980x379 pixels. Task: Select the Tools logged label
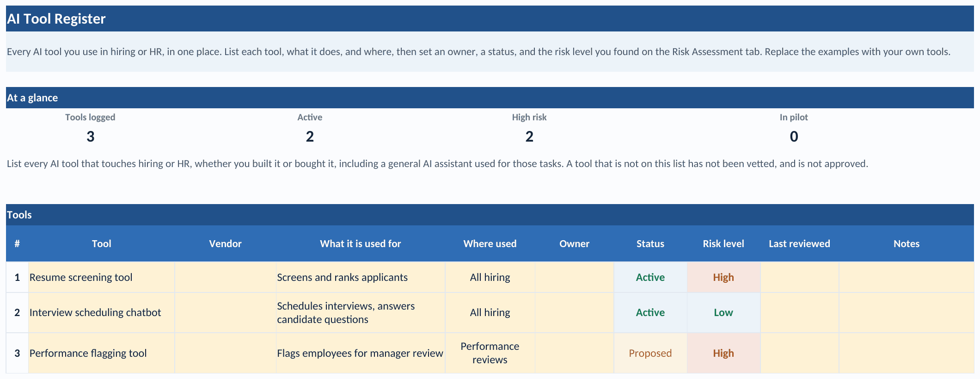coord(90,117)
